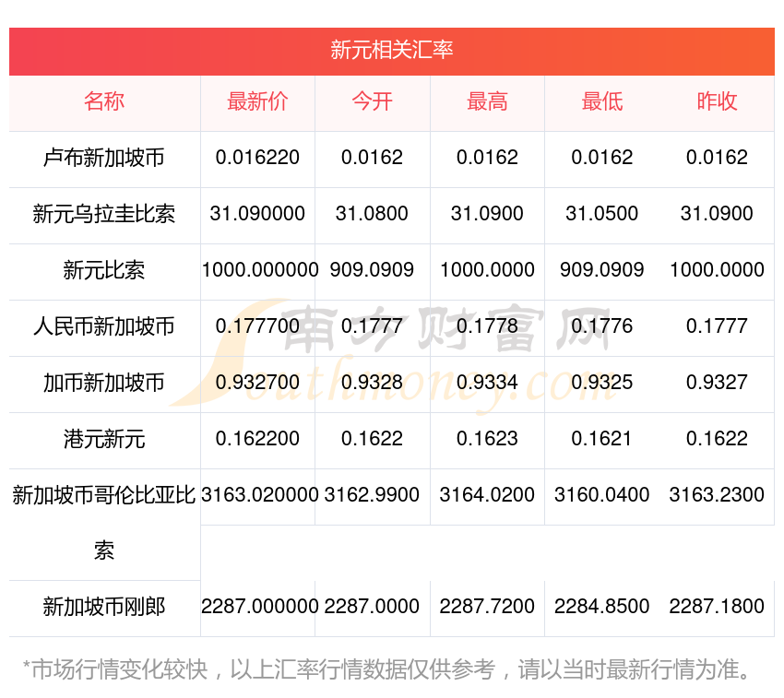Click the high value 0.1623
The width and height of the screenshot is (784, 698).
click(487, 439)
